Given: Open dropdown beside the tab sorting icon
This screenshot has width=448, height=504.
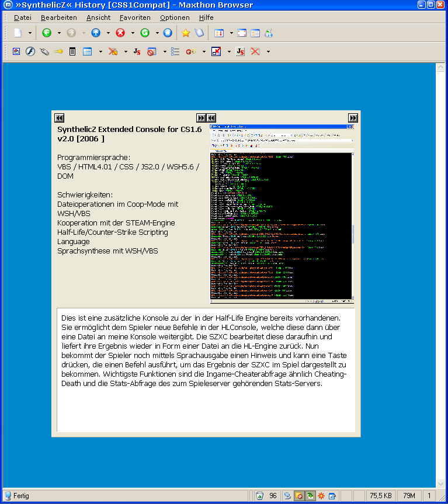Looking at the screenshot, I should [231, 33].
